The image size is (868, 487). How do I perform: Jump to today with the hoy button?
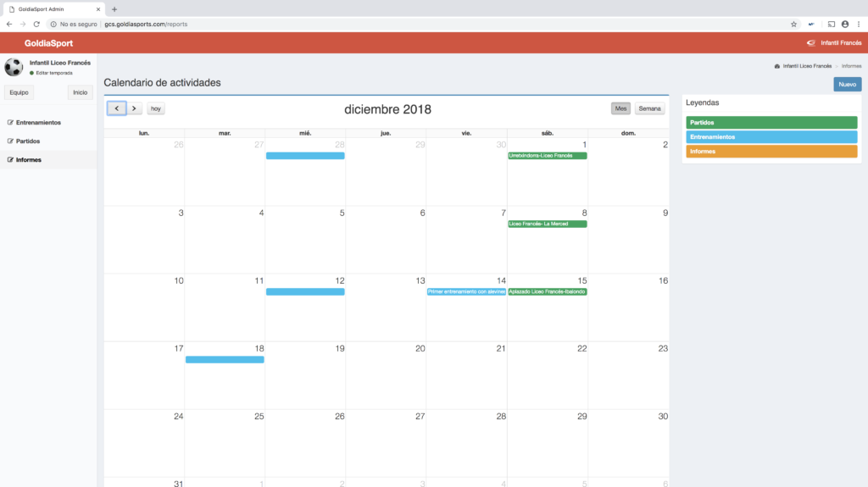pyautogui.click(x=156, y=108)
